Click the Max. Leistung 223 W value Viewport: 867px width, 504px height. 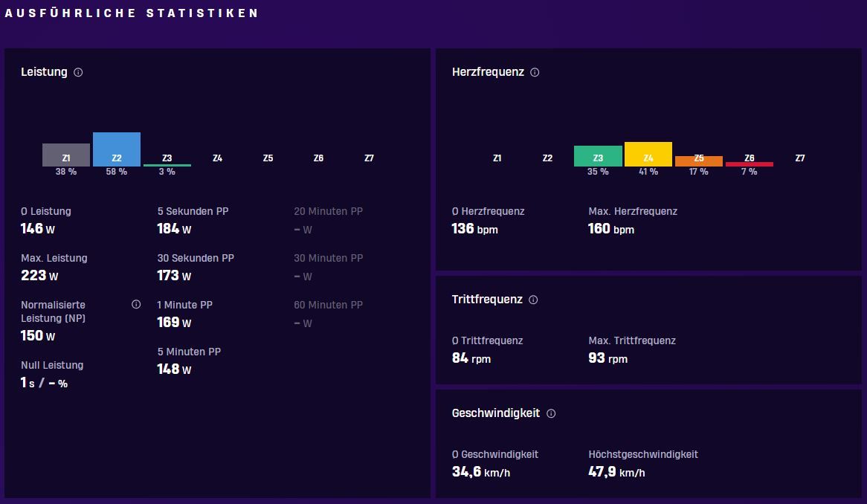click(x=39, y=275)
